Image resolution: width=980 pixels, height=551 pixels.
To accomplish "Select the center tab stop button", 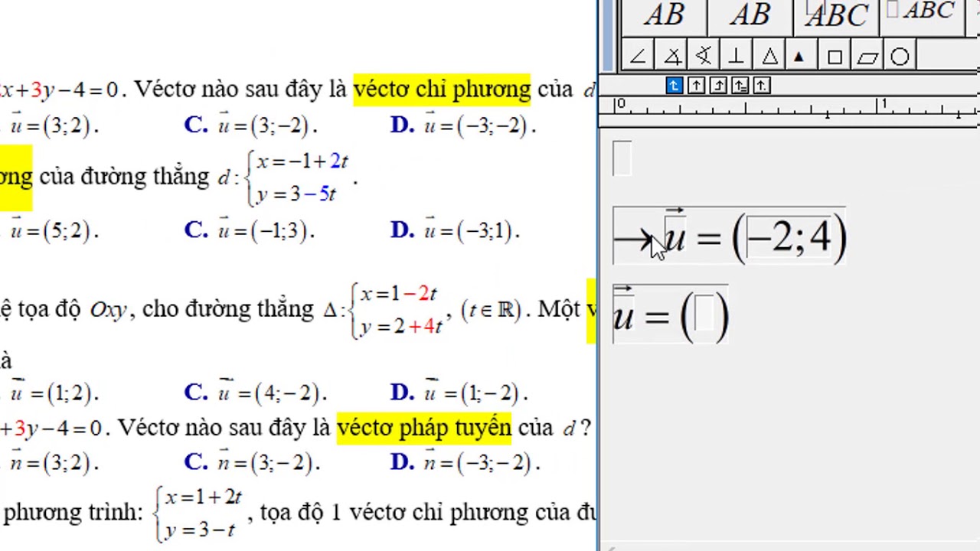I will (x=696, y=86).
